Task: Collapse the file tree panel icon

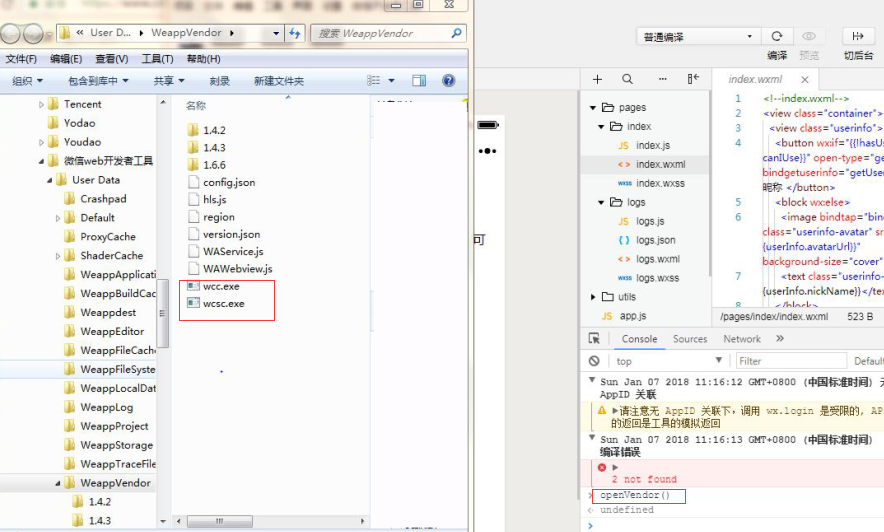Action: point(693,79)
